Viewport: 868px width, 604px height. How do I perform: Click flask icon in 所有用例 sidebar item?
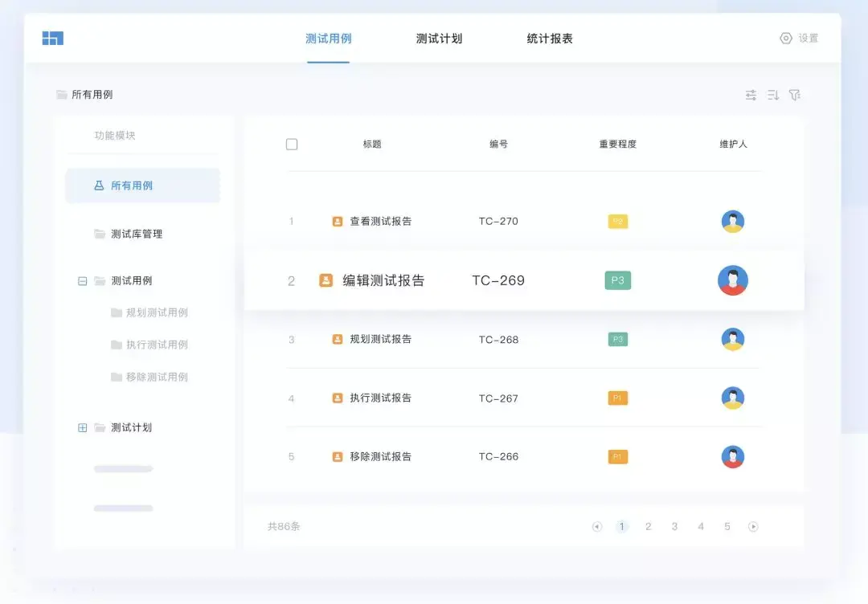99,186
